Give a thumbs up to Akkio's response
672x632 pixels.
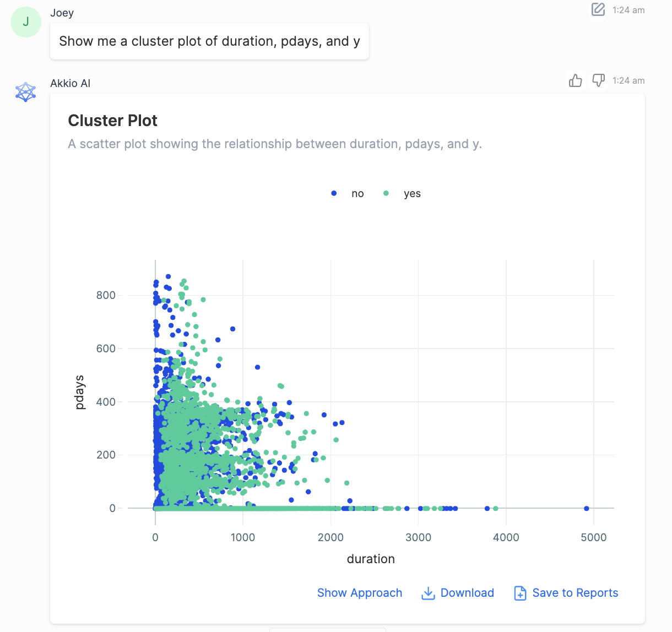[x=575, y=80]
